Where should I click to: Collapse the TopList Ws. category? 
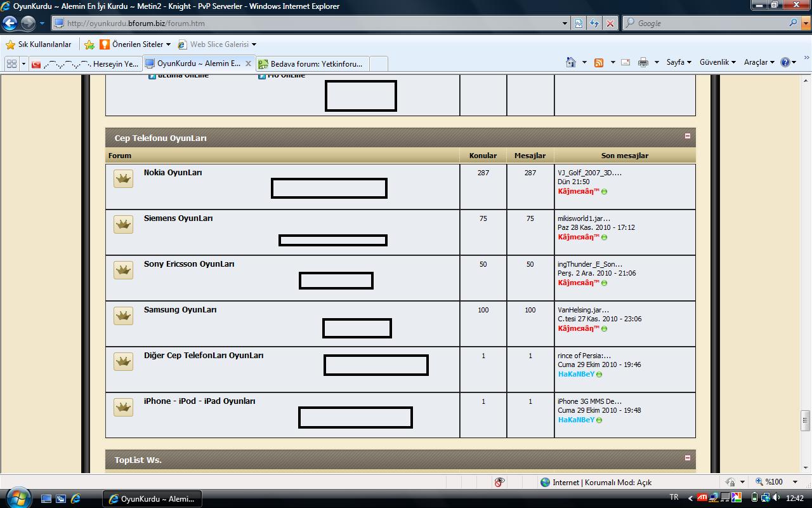[687, 458]
